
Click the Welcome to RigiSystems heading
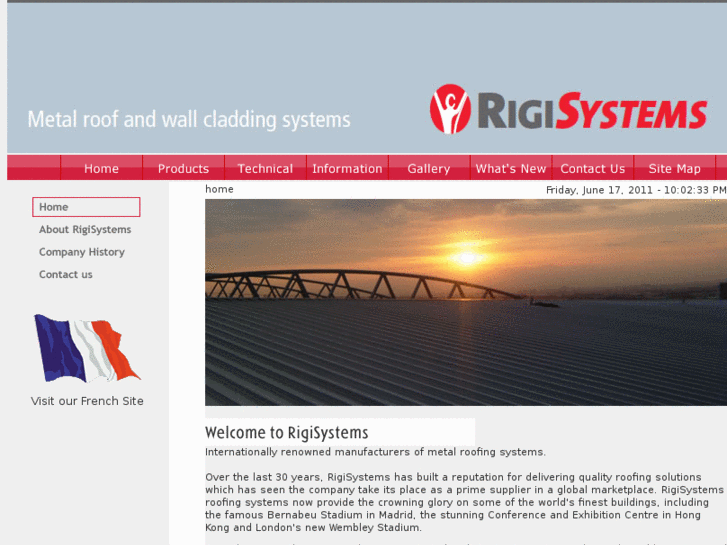pos(287,432)
